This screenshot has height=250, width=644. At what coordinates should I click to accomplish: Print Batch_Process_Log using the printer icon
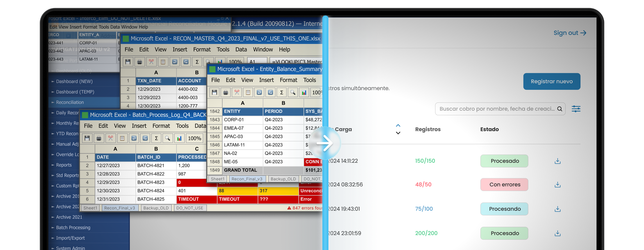pyautogui.click(x=98, y=138)
